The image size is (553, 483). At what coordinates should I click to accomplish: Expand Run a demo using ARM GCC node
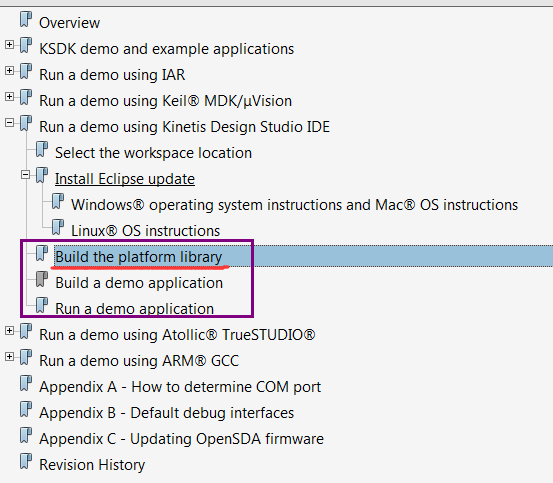[x=10, y=356]
